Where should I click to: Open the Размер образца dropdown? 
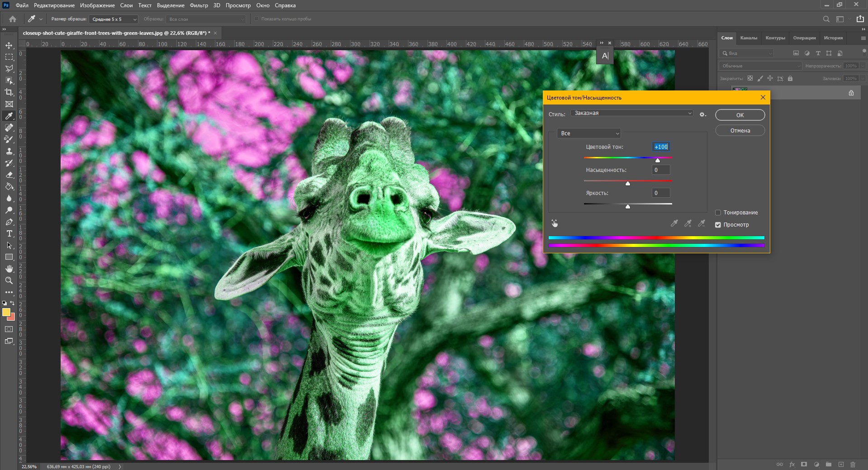[x=114, y=19]
